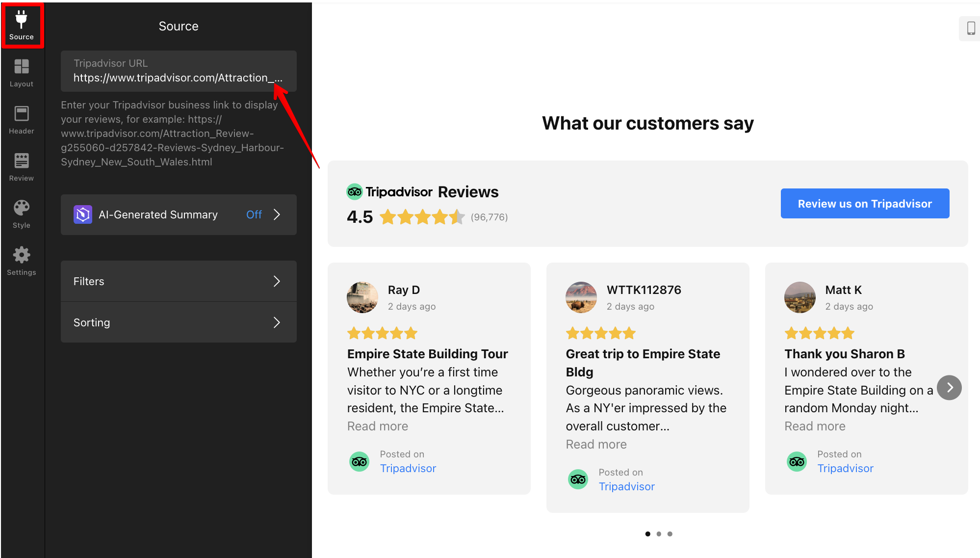Viewport: 980px width, 558px height.
Task: Click Matt K's avatar photo
Action: pos(800,297)
